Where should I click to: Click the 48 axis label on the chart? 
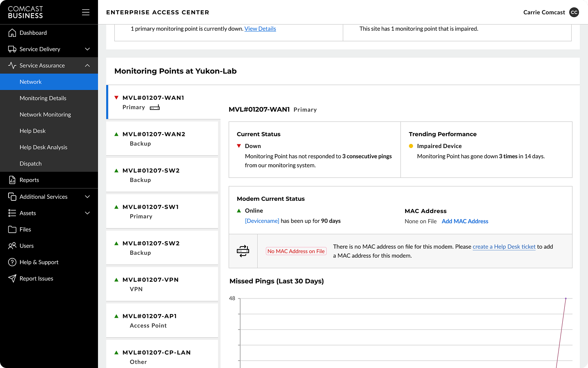[232, 298]
